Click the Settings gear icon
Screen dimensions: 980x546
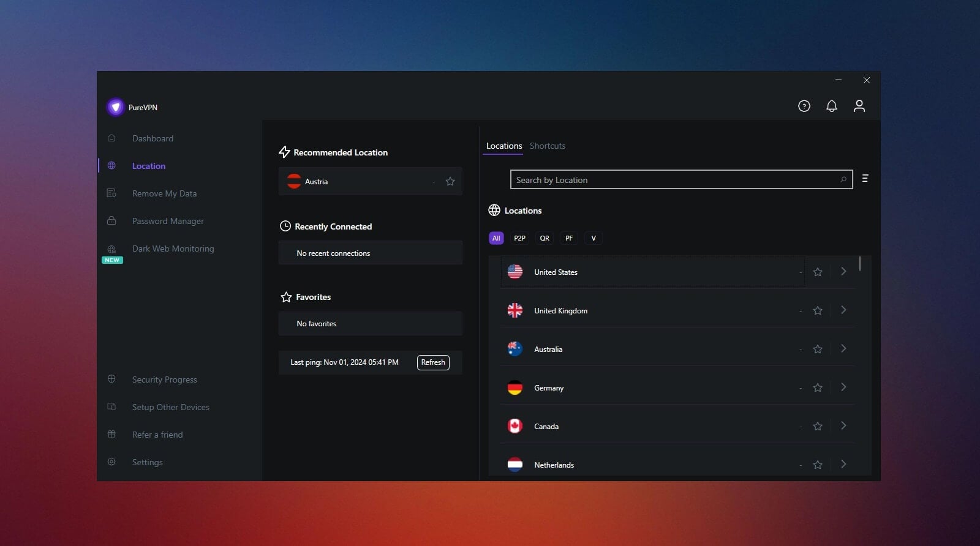click(111, 462)
